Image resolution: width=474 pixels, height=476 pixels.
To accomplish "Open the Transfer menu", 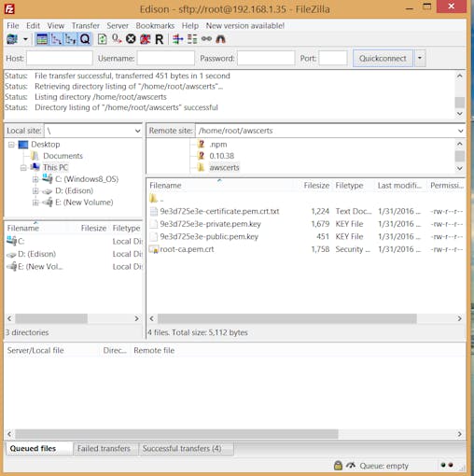I will pyautogui.click(x=86, y=26).
